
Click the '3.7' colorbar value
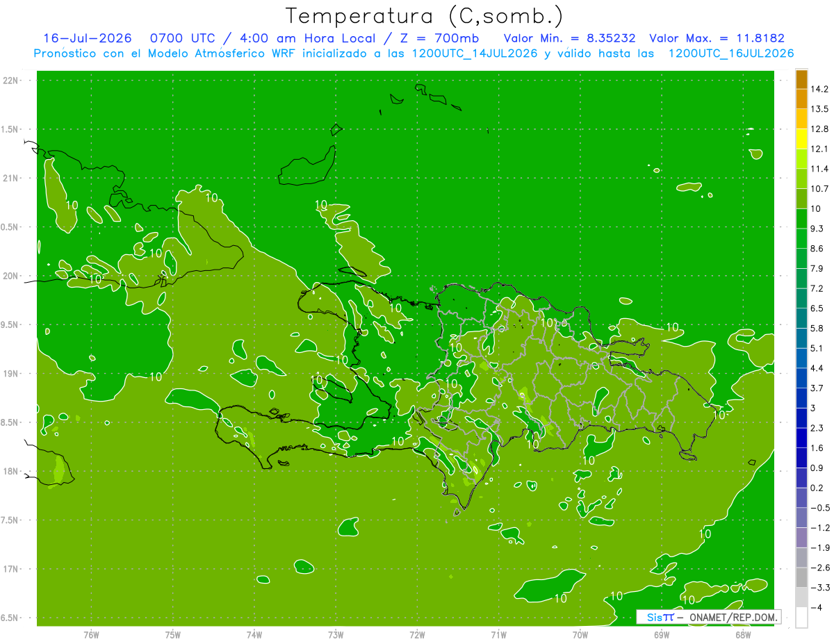click(817, 388)
